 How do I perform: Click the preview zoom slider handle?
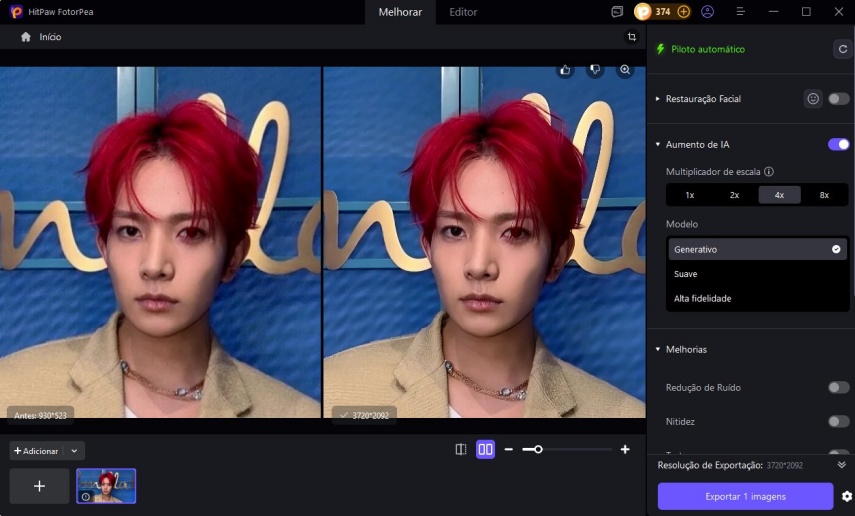[538, 450]
